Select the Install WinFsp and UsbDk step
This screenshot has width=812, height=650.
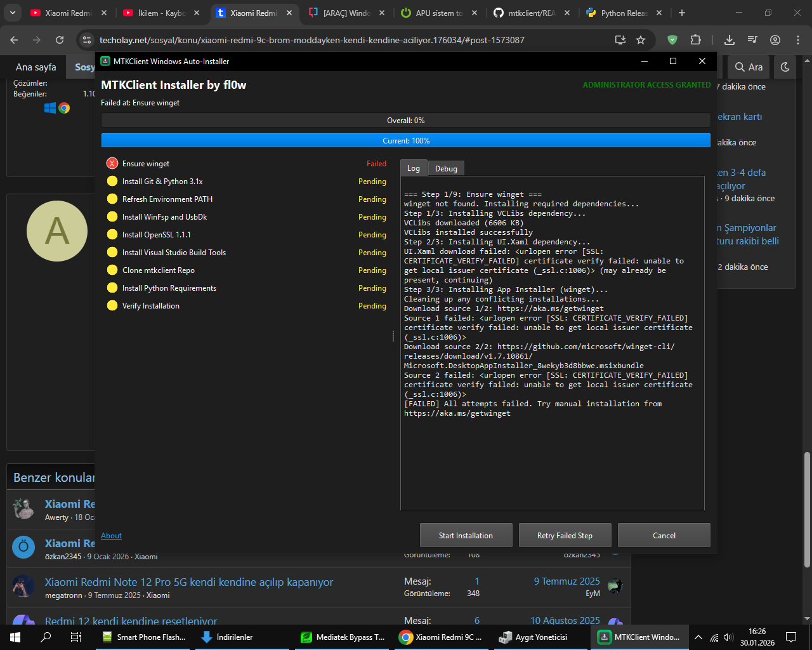pyautogui.click(x=247, y=217)
